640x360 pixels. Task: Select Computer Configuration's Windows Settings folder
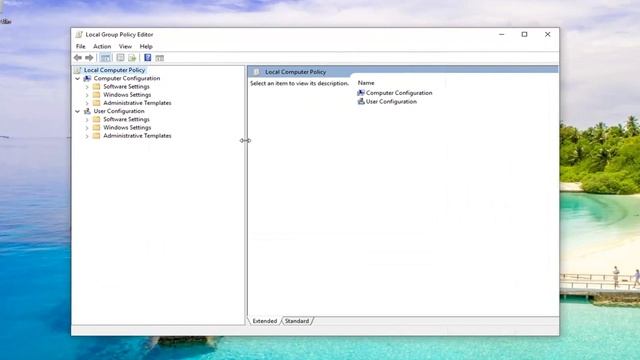click(x=127, y=95)
